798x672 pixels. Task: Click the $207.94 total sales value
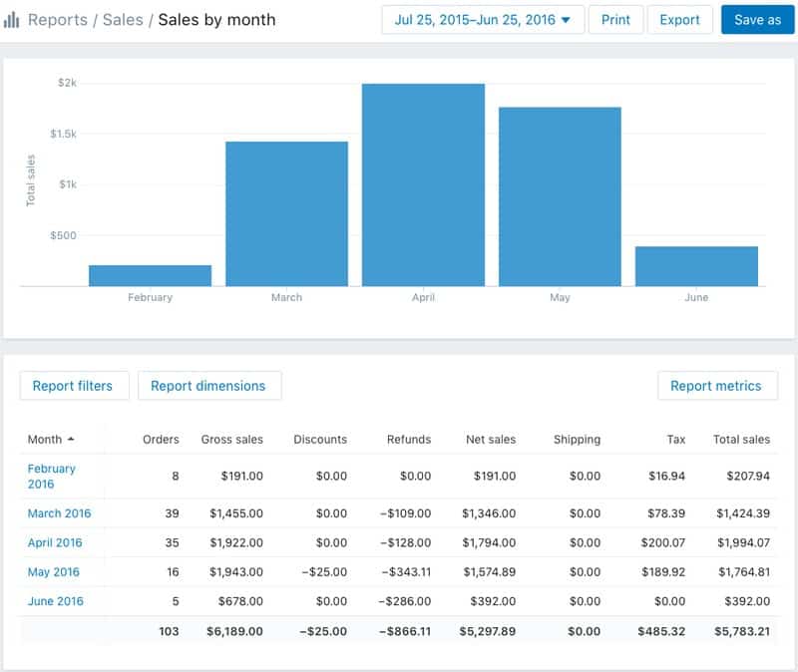pos(748,477)
